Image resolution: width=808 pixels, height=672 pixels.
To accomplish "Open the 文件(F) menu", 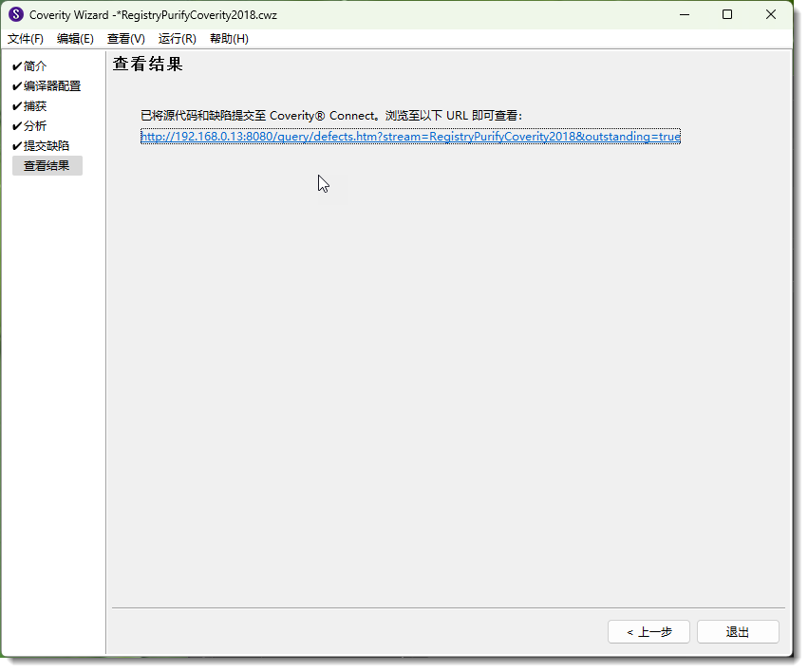I will 26,39.
